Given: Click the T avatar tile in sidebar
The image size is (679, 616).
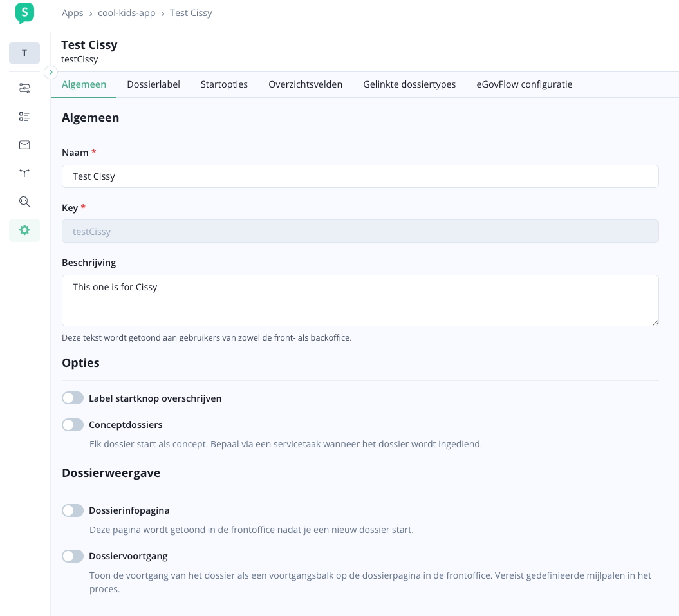Looking at the screenshot, I should coord(24,53).
